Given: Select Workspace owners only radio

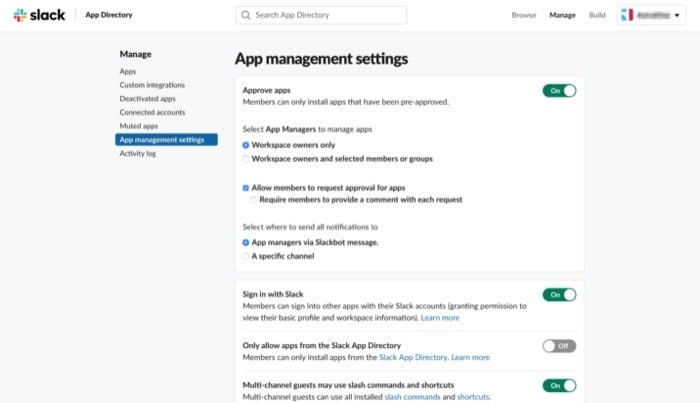Looking at the screenshot, I should [246, 145].
